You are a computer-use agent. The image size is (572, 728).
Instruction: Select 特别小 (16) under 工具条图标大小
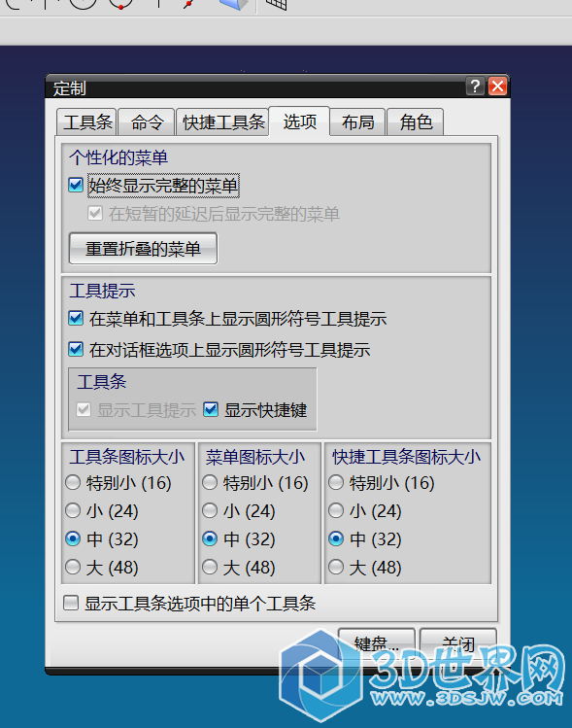click(73, 483)
